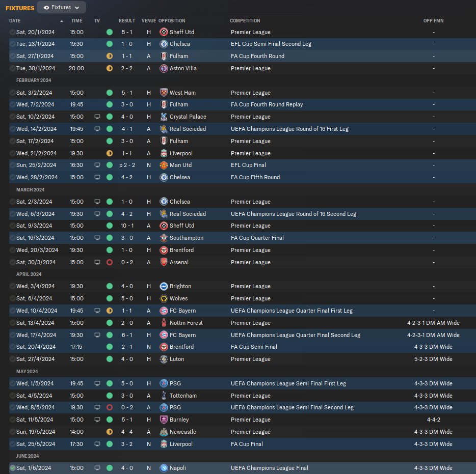Toggle the check mark for Sat, 27/4/2024
Viewport: 476px width, 474px height.
click(x=12, y=359)
